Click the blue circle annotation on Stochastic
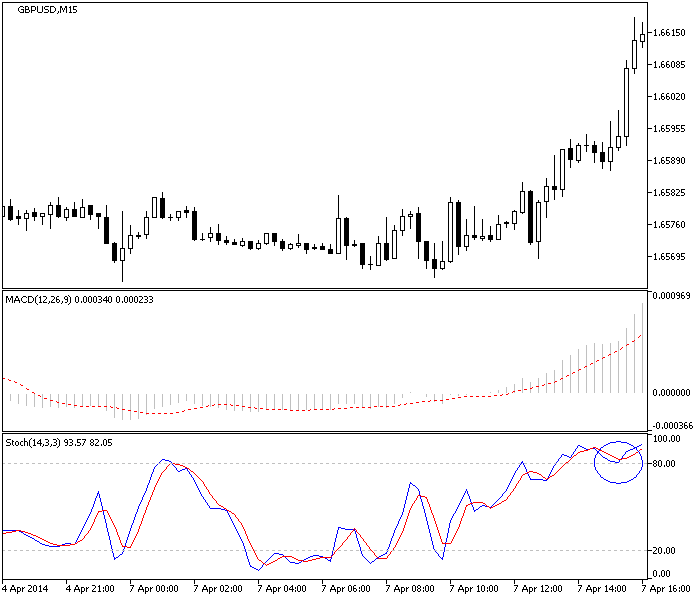 pos(618,462)
